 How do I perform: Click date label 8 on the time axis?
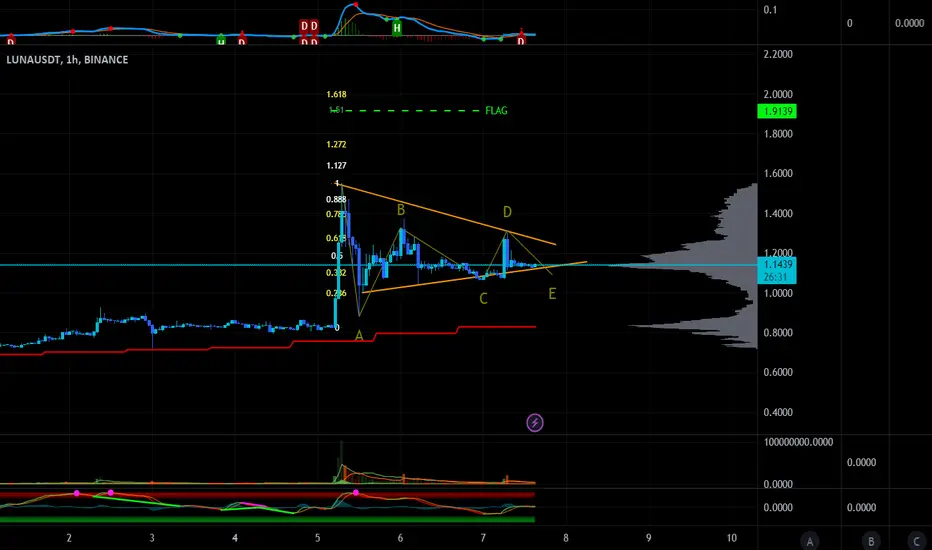point(566,538)
